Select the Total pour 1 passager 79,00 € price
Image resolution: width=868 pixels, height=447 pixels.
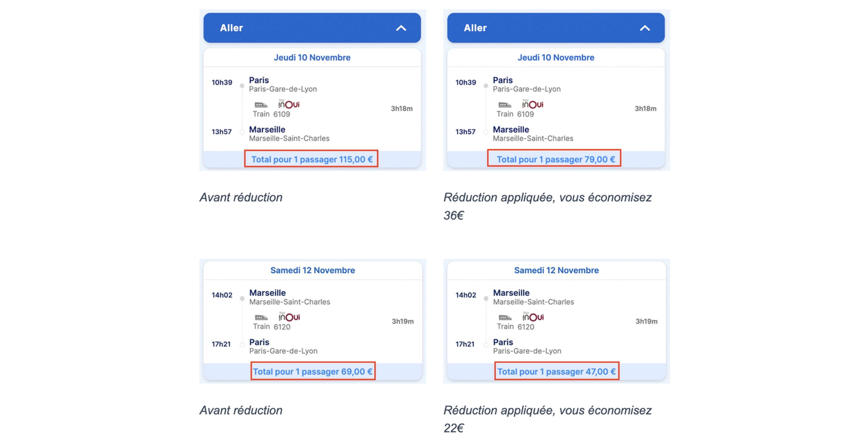(556, 159)
